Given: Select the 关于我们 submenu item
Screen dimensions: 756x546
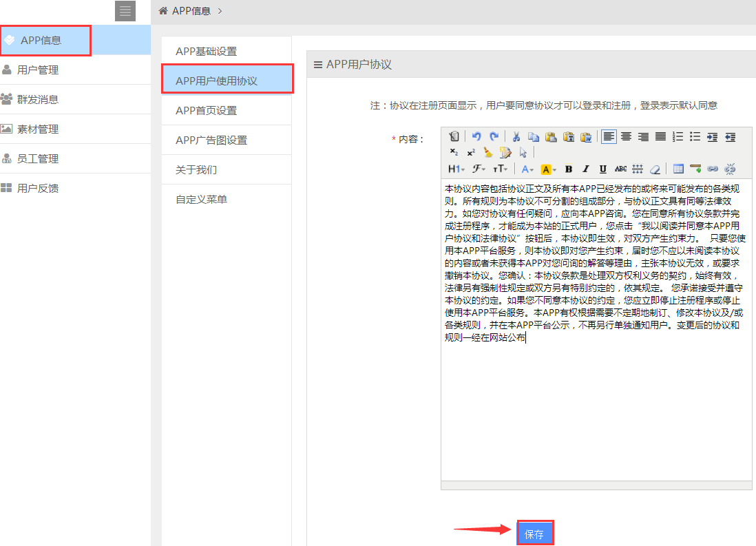Looking at the screenshot, I should [227, 170].
